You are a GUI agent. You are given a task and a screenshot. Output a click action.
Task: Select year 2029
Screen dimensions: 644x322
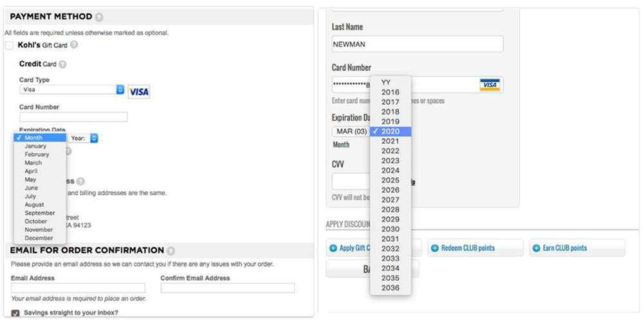[x=390, y=220]
